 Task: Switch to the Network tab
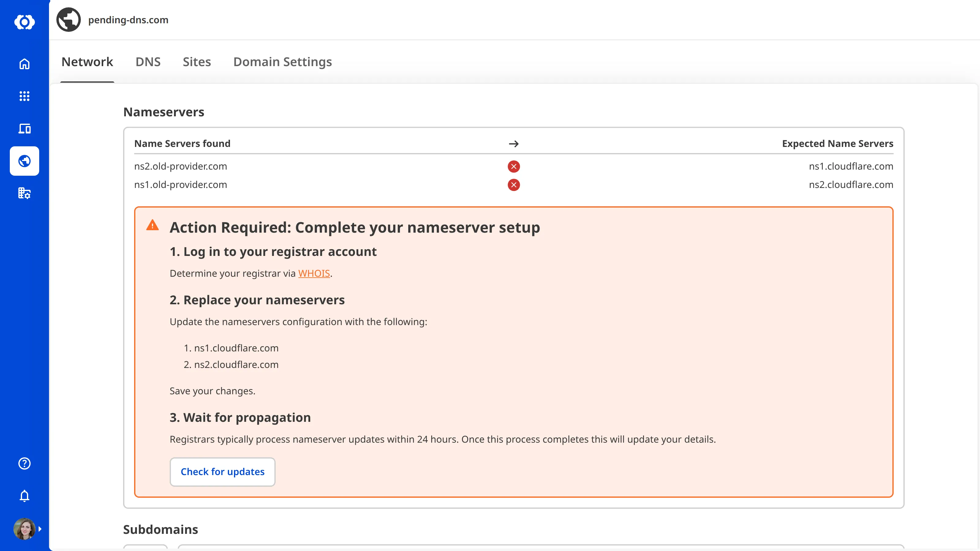pyautogui.click(x=87, y=62)
